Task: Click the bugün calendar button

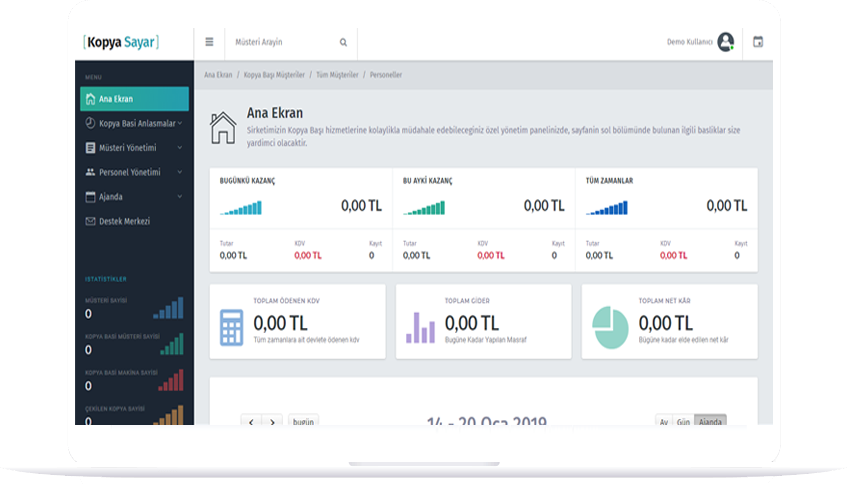Action: click(x=303, y=421)
